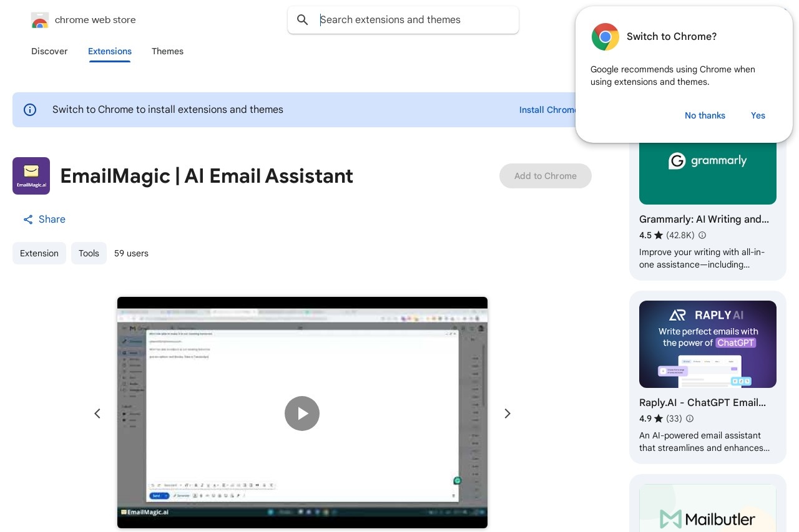Open the Raply AI banner image
Screen dimensions: 799x532
(x=708, y=344)
